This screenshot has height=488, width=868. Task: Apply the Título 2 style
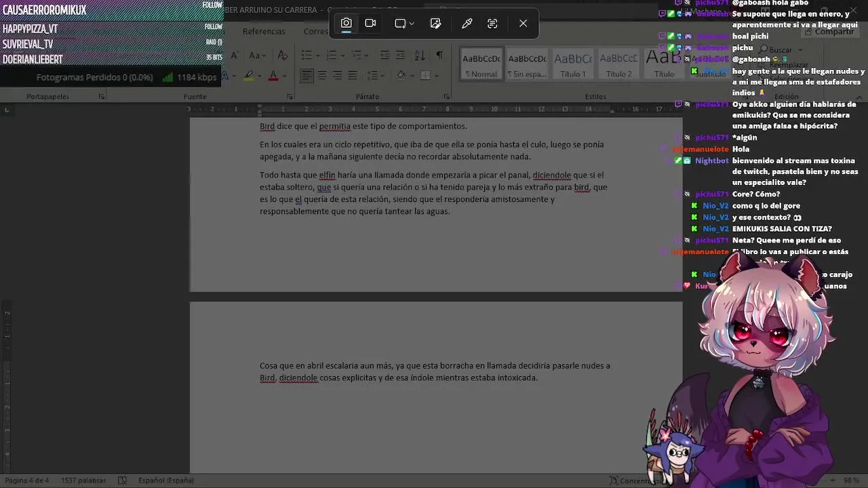click(x=618, y=64)
